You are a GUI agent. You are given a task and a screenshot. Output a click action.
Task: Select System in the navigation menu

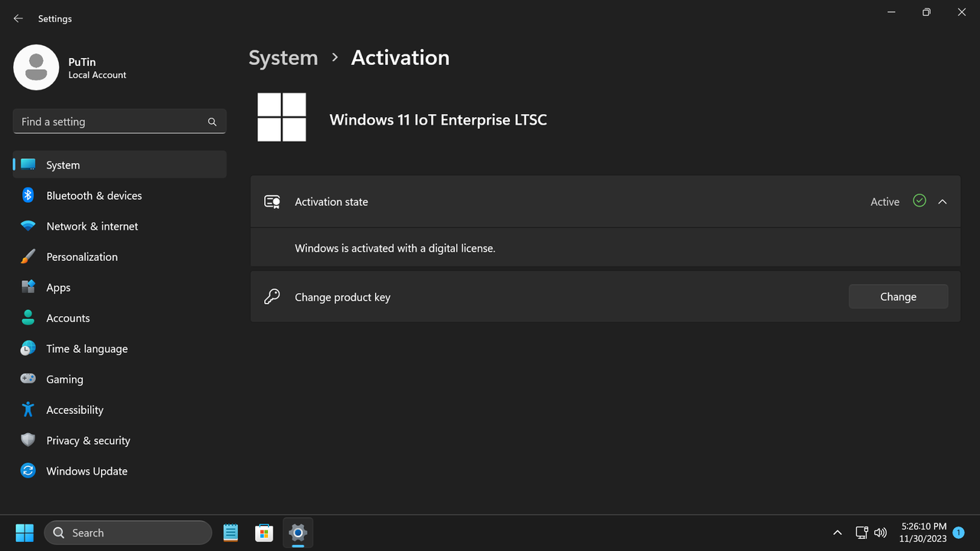[63, 165]
